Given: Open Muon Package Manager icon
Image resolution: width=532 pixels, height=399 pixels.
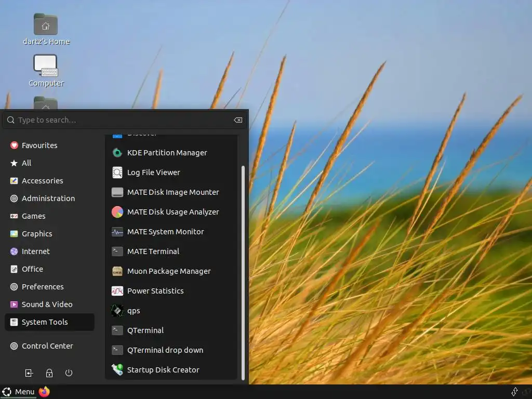Looking at the screenshot, I should point(117,271).
